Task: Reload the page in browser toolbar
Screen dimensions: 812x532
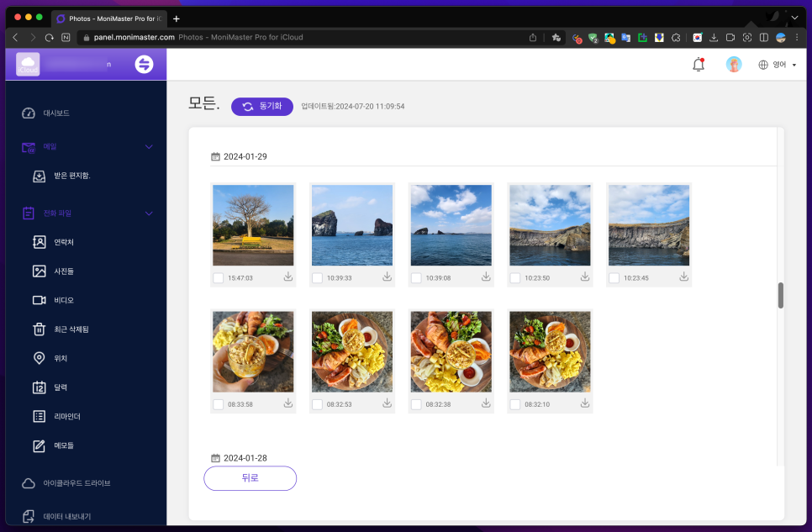Action: pyautogui.click(x=50, y=37)
